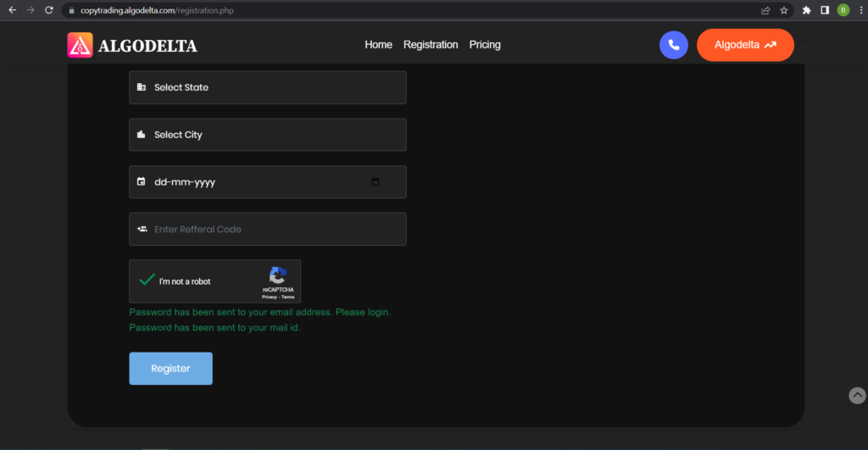Screen dimensions: 868x450
Task: Open the browser extensions puzzle icon
Action: coord(807,10)
